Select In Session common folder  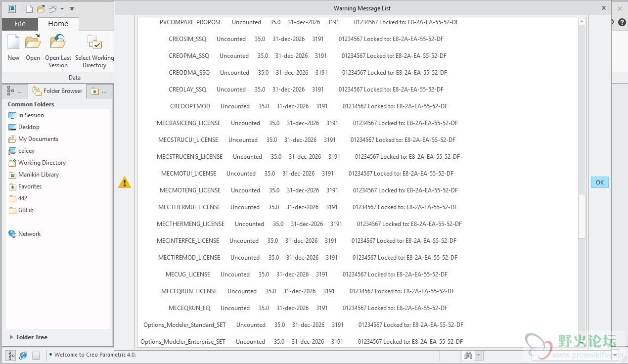pyautogui.click(x=26, y=115)
